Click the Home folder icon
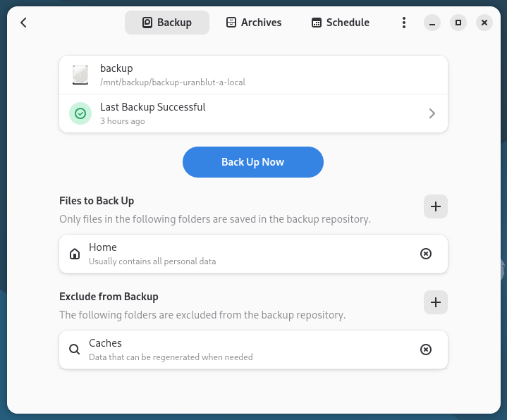Image resolution: width=507 pixels, height=420 pixels. click(x=75, y=254)
